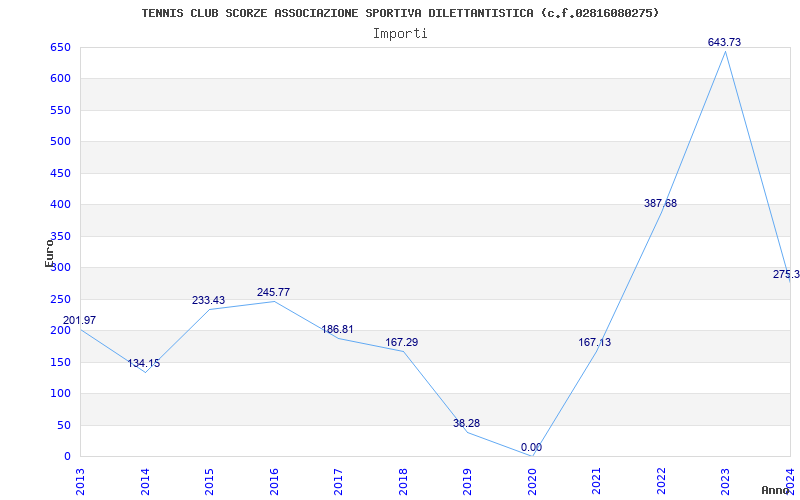Click the 2023 x-axis year label
The image size is (800, 500).
pyautogui.click(x=725, y=480)
